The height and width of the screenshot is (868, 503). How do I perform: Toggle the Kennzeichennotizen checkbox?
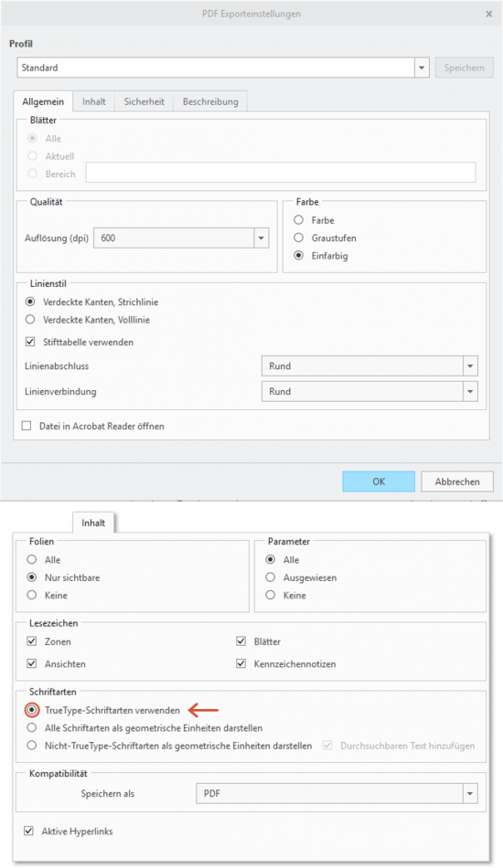click(241, 663)
